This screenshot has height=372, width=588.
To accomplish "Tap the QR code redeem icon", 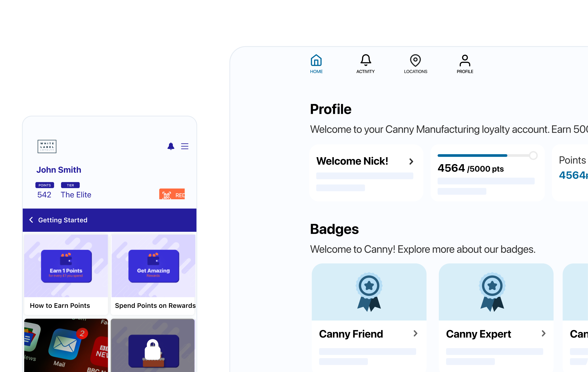I will point(167,195).
